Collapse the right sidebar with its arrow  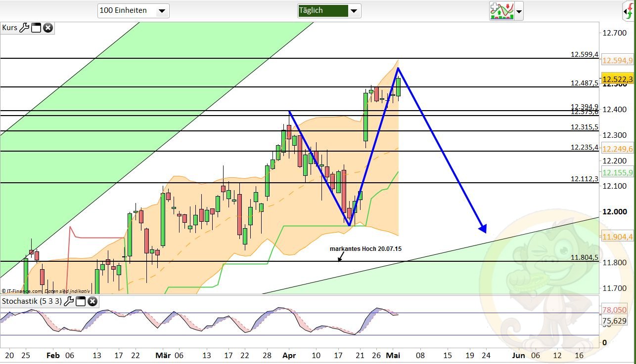click(625, 11)
